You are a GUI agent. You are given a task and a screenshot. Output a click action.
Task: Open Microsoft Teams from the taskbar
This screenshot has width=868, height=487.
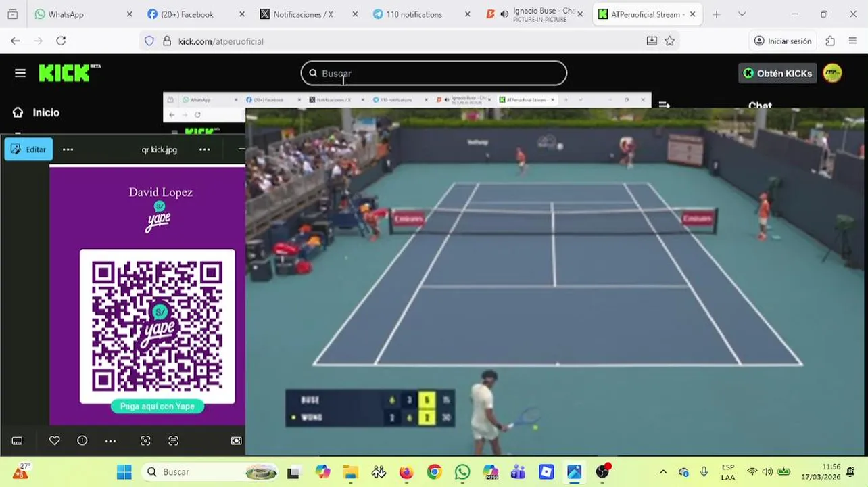(x=519, y=471)
